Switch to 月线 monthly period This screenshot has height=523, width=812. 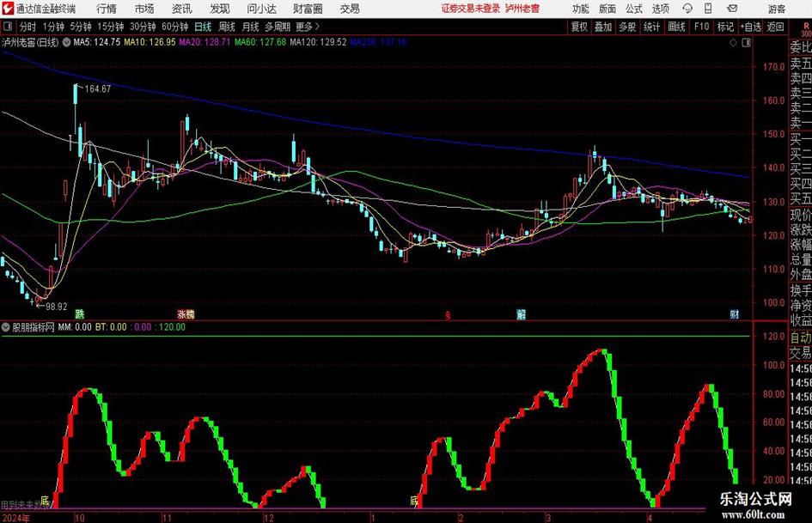coord(251,27)
